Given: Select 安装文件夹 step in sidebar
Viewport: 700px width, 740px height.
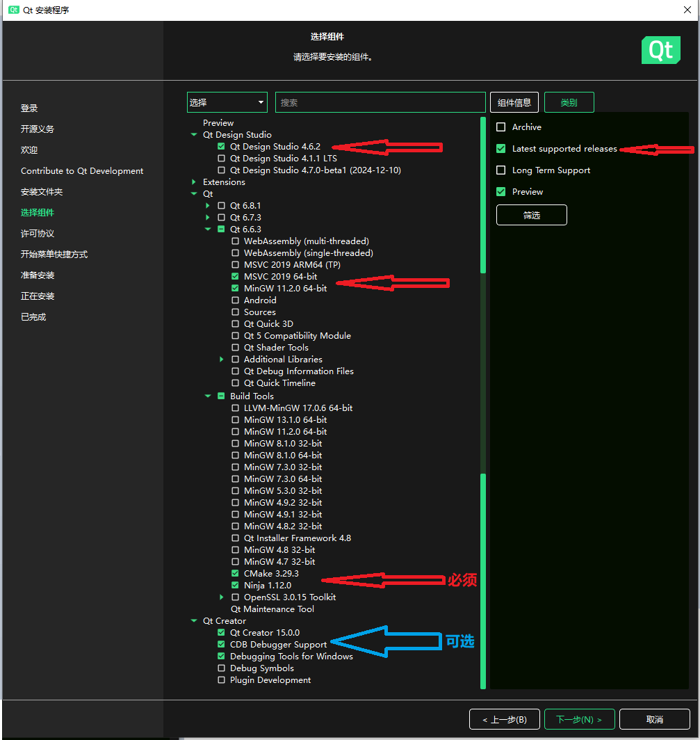Looking at the screenshot, I should coord(42,192).
